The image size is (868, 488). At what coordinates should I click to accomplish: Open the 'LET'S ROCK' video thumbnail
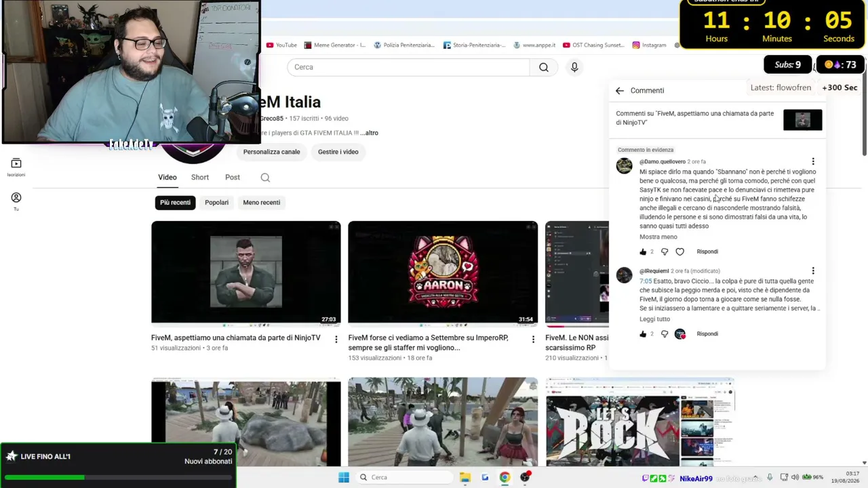pyautogui.click(x=639, y=423)
